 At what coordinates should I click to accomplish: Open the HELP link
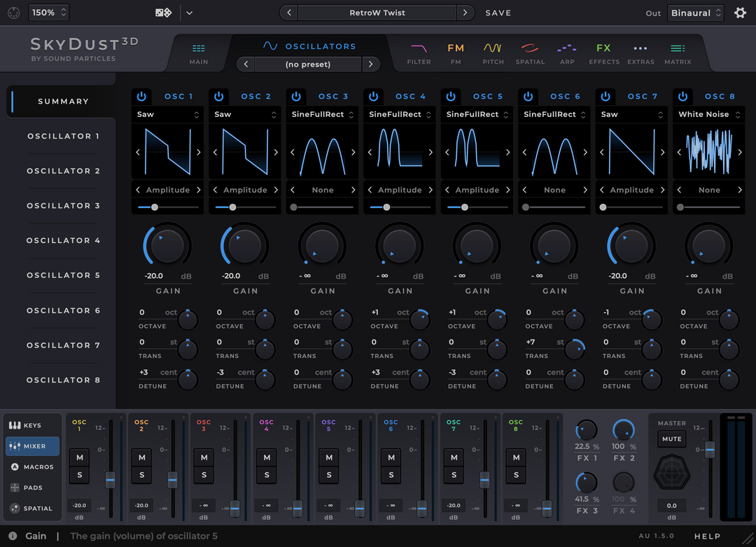tap(707, 536)
